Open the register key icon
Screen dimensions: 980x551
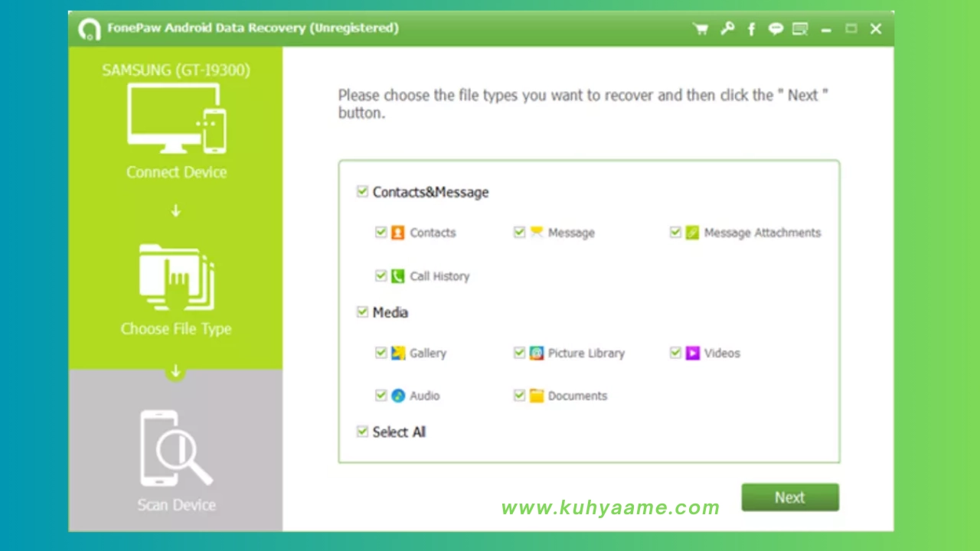pyautogui.click(x=727, y=29)
